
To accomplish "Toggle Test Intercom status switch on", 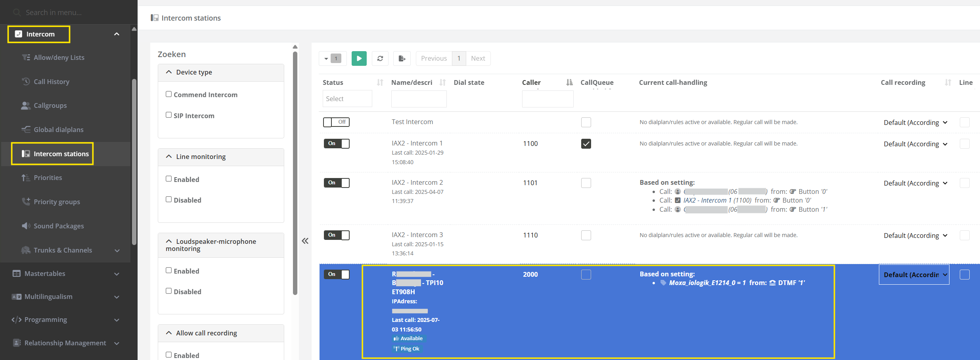I will [x=336, y=122].
